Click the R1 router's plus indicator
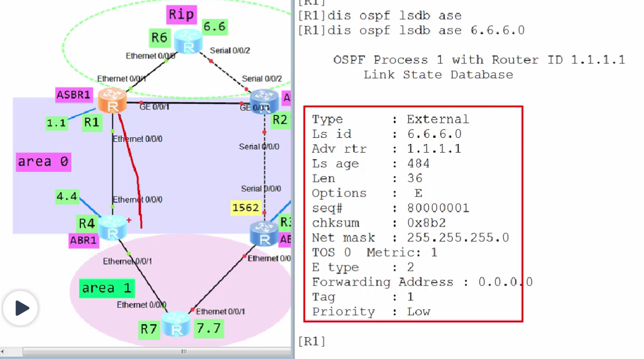 (128, 221)
